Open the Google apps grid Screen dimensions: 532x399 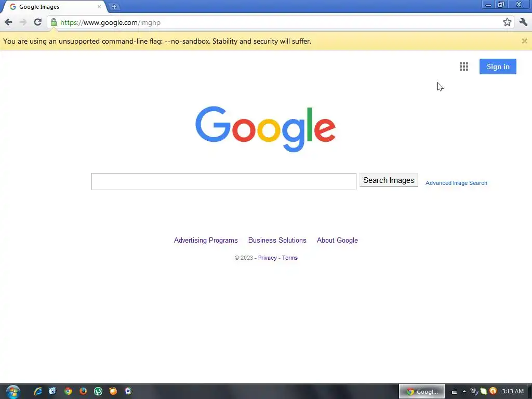point(464,66)
